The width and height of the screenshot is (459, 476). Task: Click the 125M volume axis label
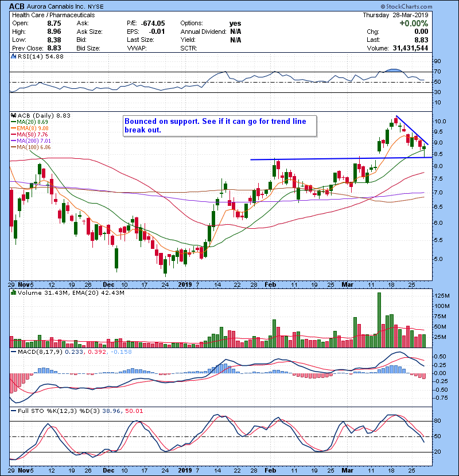point(442,296)
